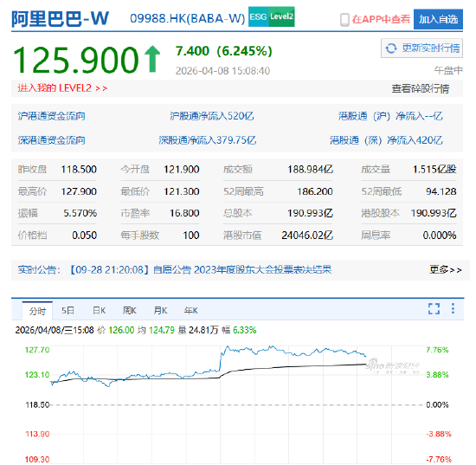476x465 pixels.
Task: Click 港股通(沪)净流入 link
Action: click(x=390, y=116)
